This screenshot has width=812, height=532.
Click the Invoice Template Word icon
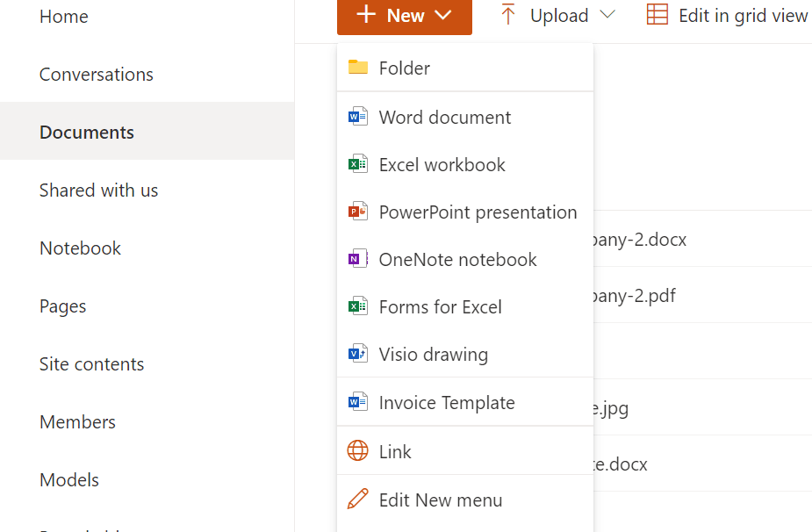coord(358,402)
